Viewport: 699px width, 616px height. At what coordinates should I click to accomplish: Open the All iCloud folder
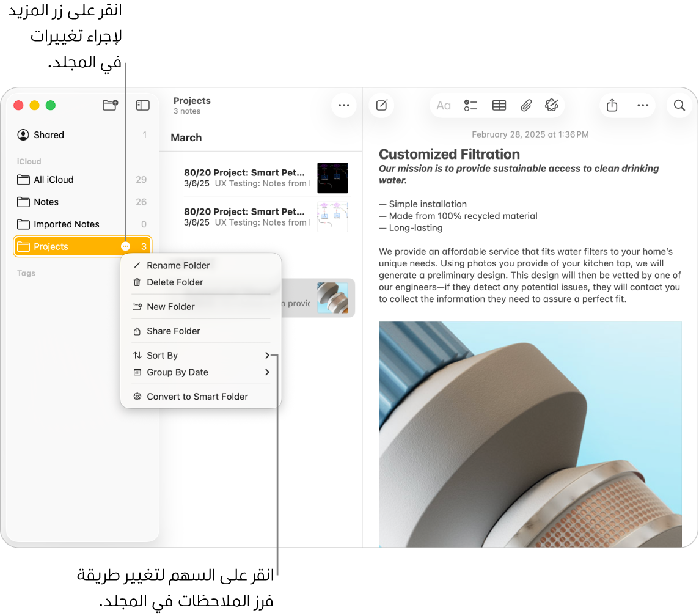(82, 180)
